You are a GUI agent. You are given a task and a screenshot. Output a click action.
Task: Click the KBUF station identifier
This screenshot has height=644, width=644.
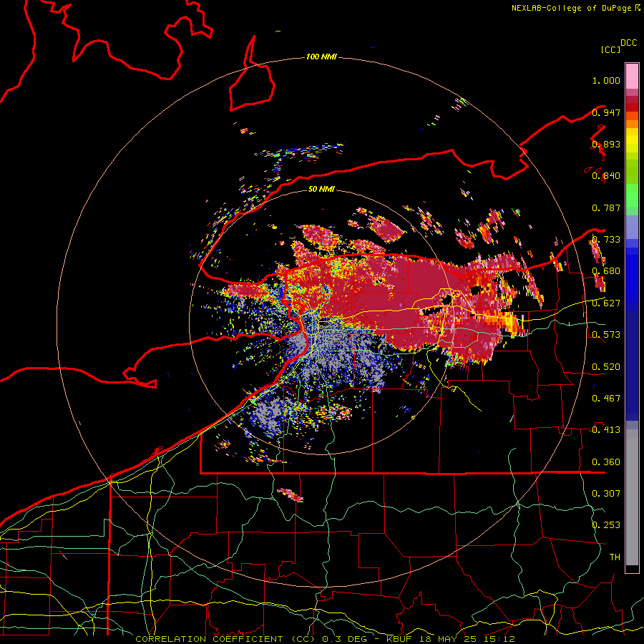[399, 639]
